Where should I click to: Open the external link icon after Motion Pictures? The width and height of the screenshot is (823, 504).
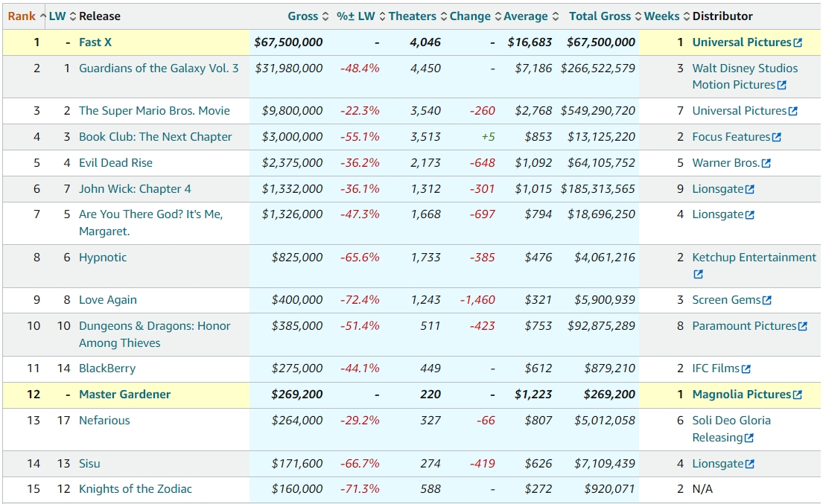pyautogui.click(x=781, y=85)
